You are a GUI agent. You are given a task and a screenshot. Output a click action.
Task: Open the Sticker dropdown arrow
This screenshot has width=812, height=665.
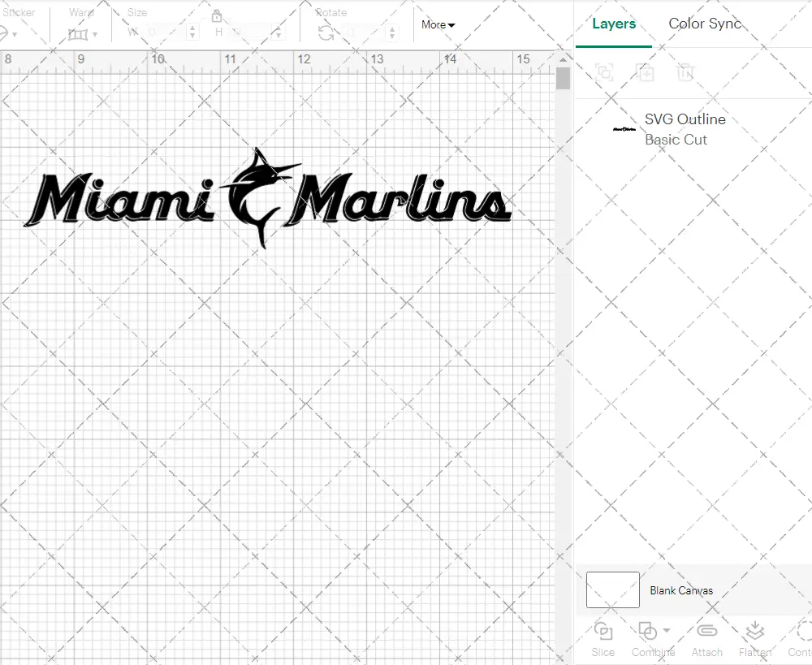coord(15,34)
